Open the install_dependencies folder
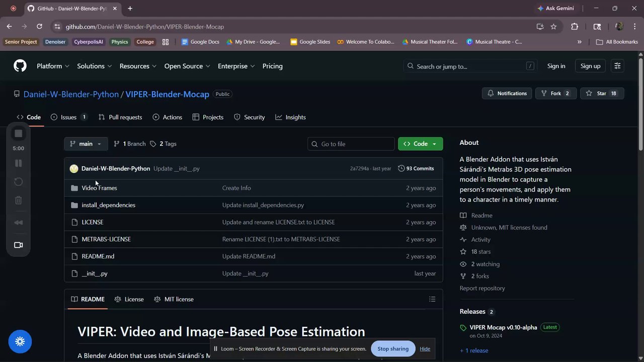Screen dimensions: 644x362 tap(108, 205)
